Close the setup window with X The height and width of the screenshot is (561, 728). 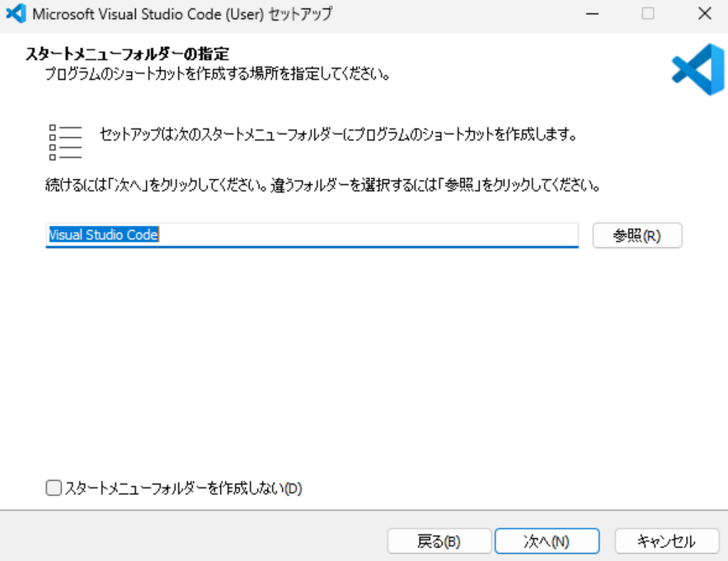(703, 14)
